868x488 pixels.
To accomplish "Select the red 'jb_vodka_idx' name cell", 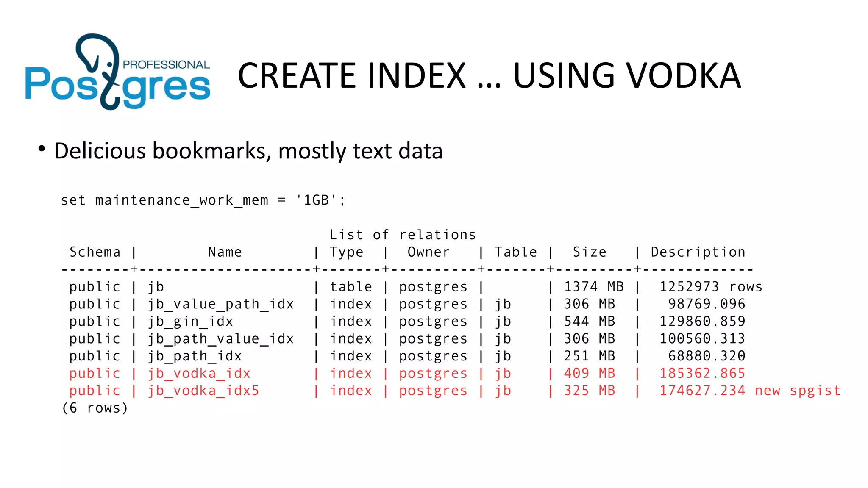I will coord(199,374).
